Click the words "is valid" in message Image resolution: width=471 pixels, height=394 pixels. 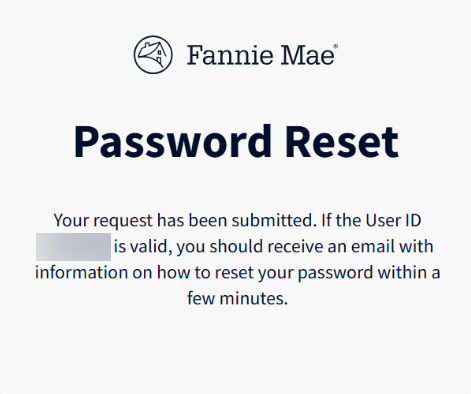[143, 247]
